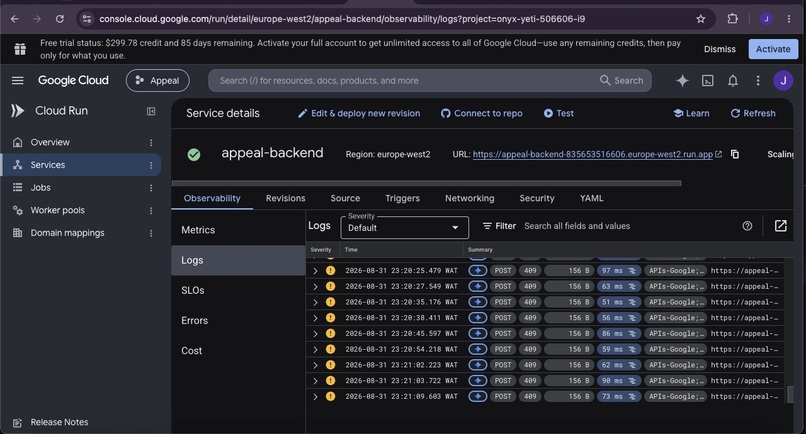The image size is (806, 434).
Task: Open the header settings and utilities dots
Action: pos(758,80)
